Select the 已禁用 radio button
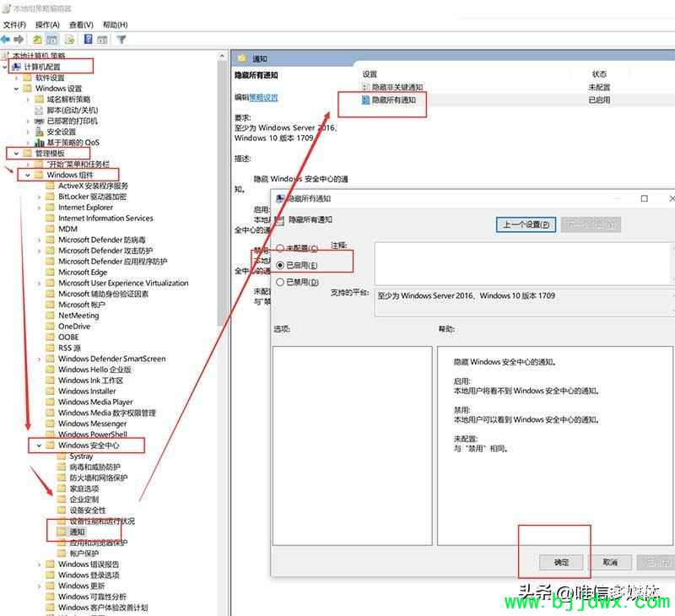The image size is (675, 616). pyautogui.click(x=280, y=282)
